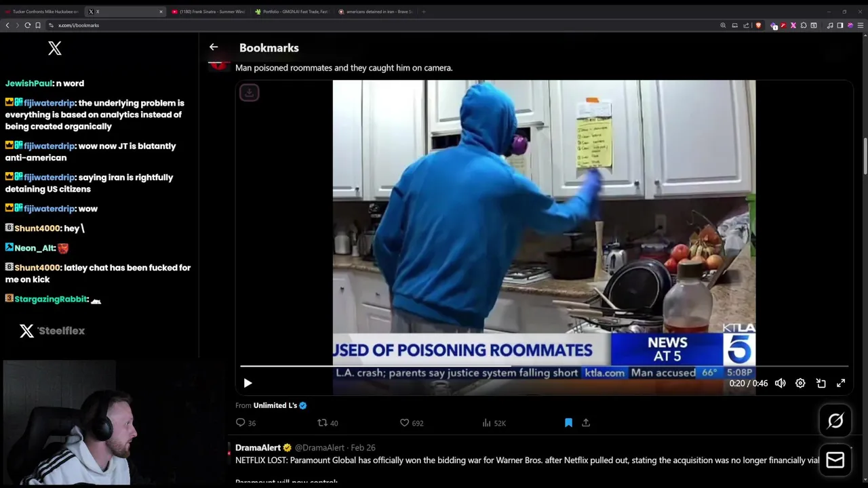The height and width of the screenshot is (488, 868).
Task: Switch to Portfolio GMGN.AI tab
Action: click(292, 12)
